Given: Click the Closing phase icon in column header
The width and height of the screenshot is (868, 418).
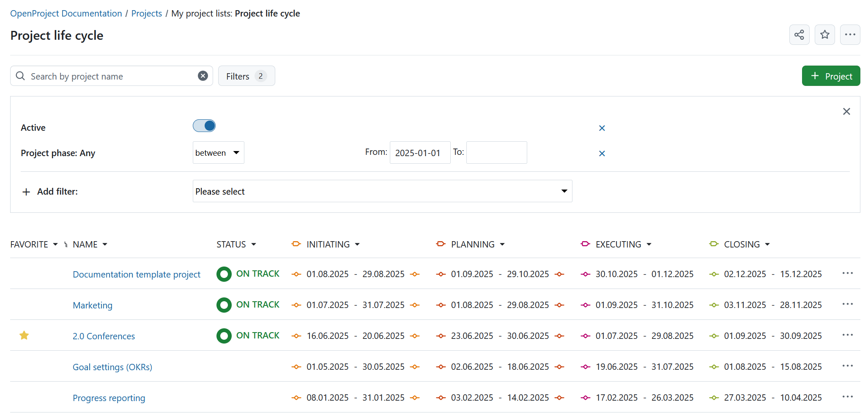Looking at the screenshot, I should point(714,244).
